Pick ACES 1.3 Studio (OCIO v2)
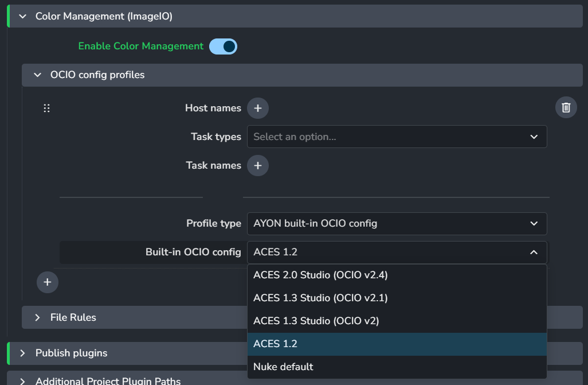 point(316,321)
